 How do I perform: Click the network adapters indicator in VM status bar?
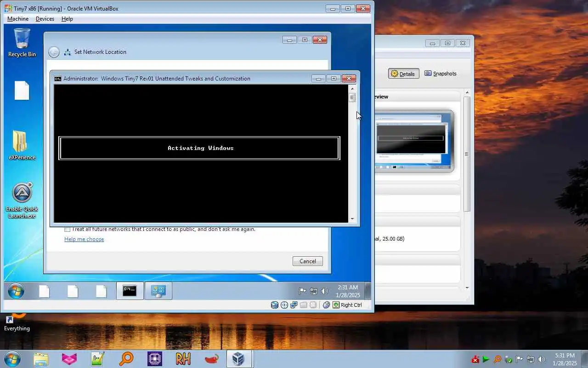coord(294,305)
